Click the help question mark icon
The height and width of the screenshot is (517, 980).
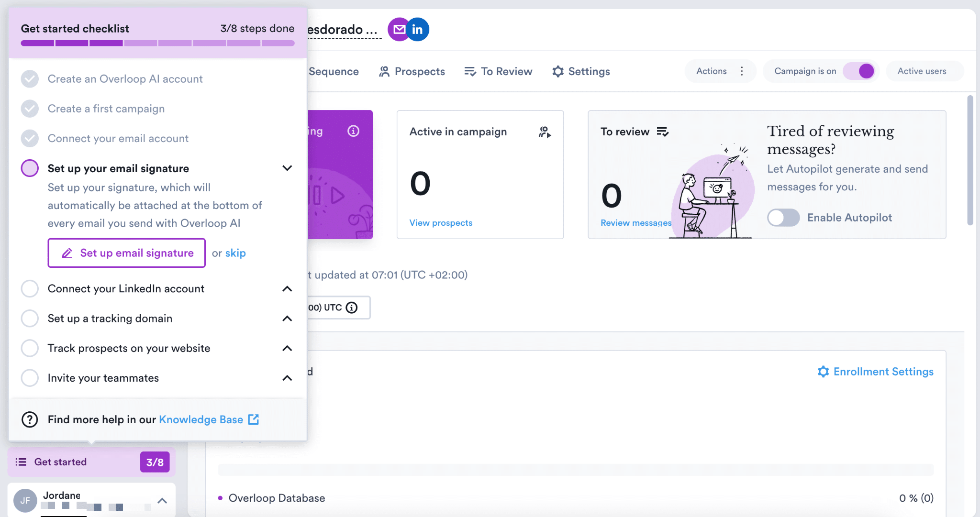(30, 419)
